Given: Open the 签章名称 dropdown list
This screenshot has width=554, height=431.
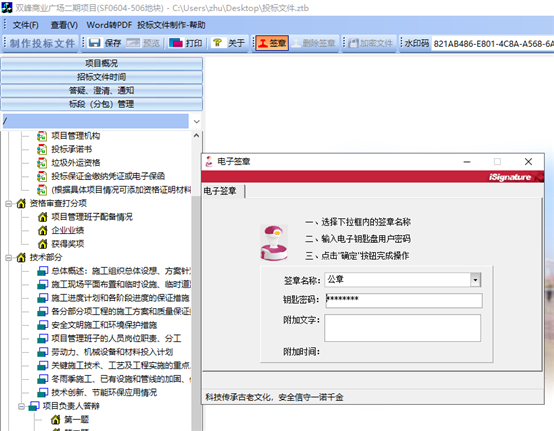Looking at the screenshot, I should pyautogui.click(x=475, y=280).
